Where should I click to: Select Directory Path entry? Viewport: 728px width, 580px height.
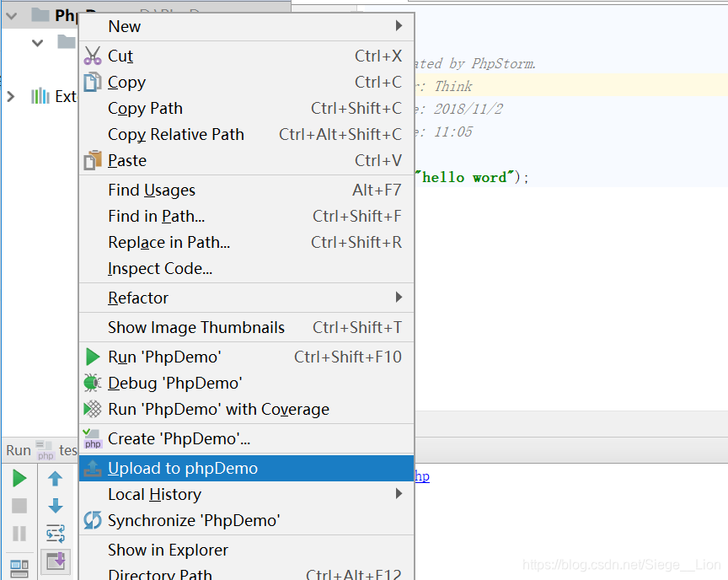coord(247,574)
